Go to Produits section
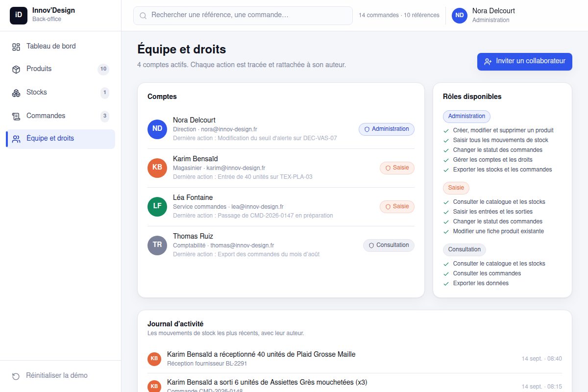The height and width of the screenshot is (392, 588). 60,69
